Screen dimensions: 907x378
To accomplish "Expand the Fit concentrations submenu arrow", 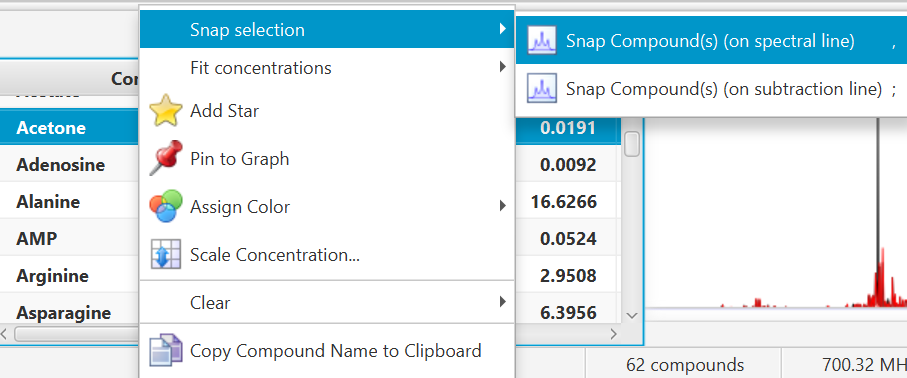I will pyautogui.click(x=502, y=67).
